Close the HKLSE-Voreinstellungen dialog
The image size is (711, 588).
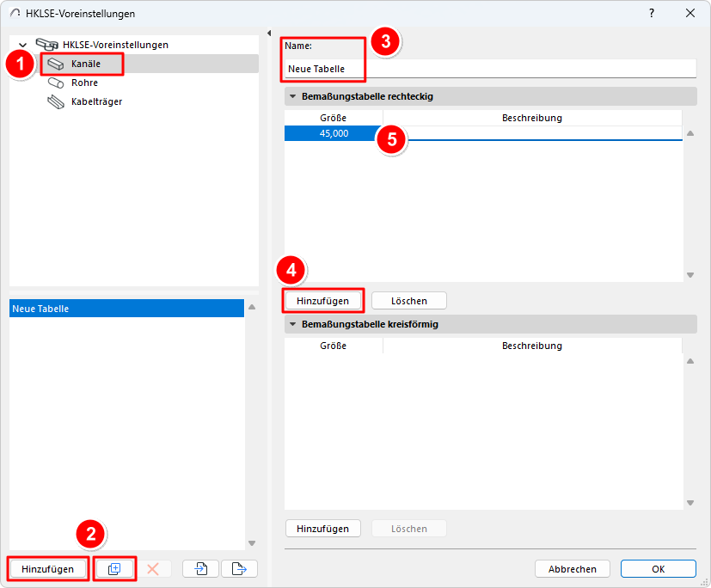tap(690, 13)
